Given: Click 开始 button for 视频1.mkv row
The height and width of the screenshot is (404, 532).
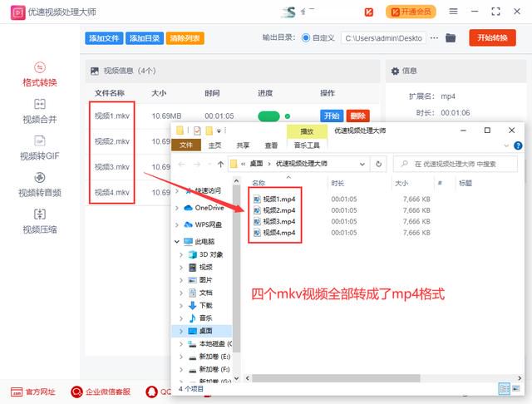Looking at the screenshot, I should point(332,116).
